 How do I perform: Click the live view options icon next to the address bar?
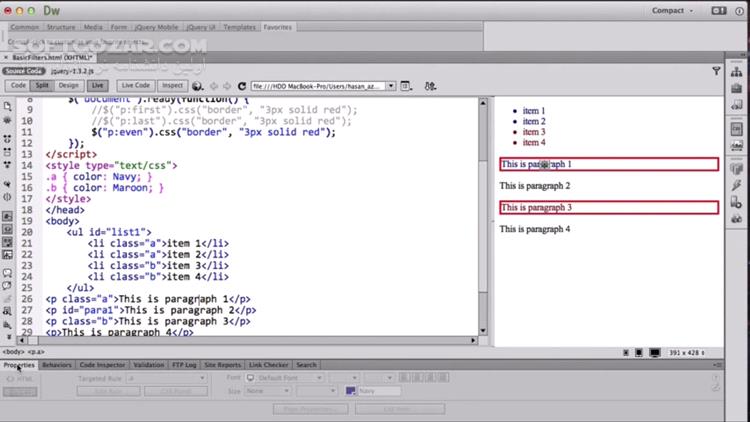click(406, 86)
